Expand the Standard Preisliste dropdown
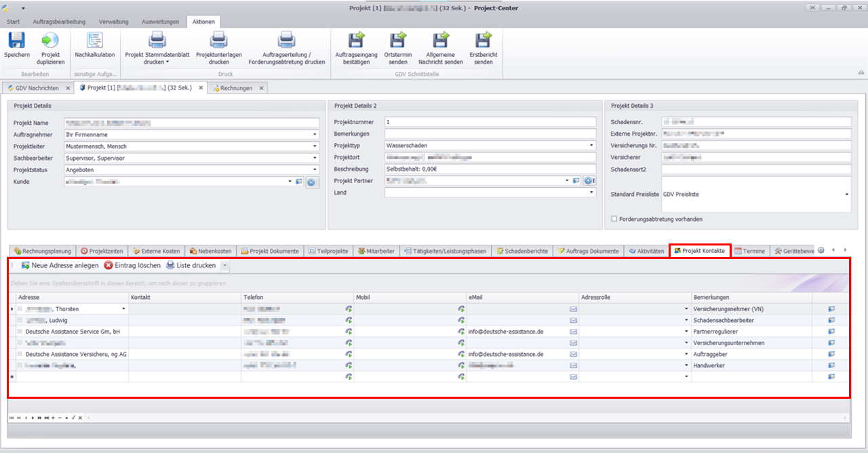The height and width of the screenshot is (453, 868). click(x=846, y=194)
